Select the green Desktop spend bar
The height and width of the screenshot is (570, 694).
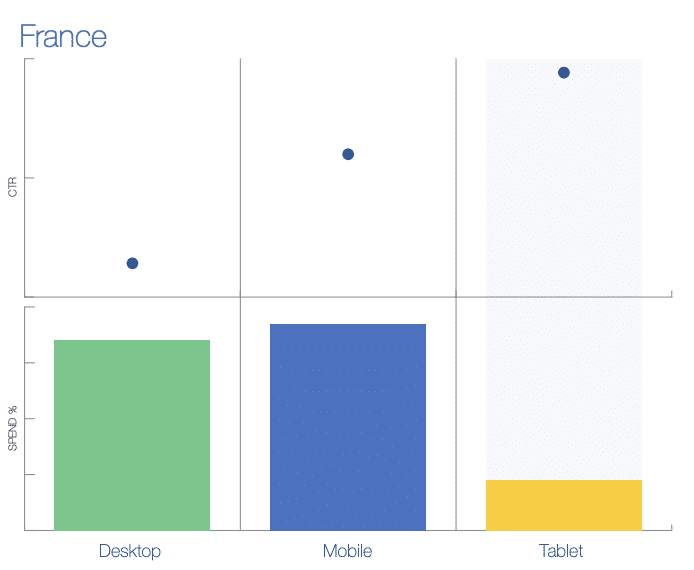[132, 435]
